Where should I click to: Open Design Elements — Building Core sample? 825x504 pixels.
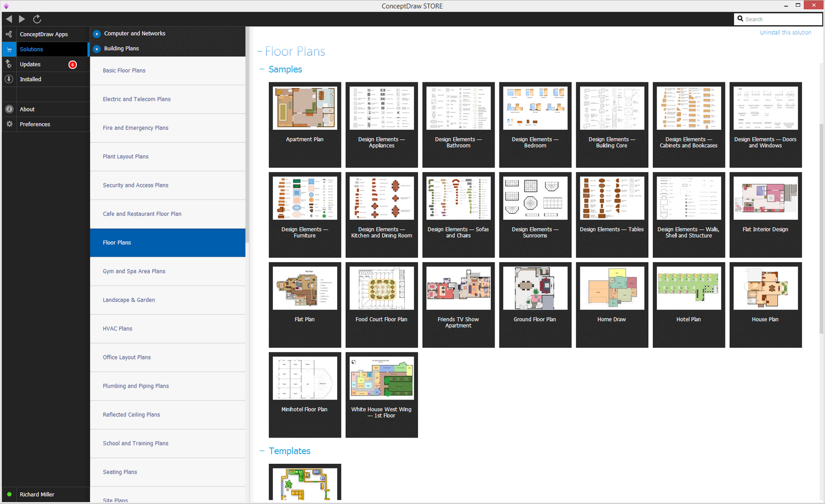tap(612, 125)
